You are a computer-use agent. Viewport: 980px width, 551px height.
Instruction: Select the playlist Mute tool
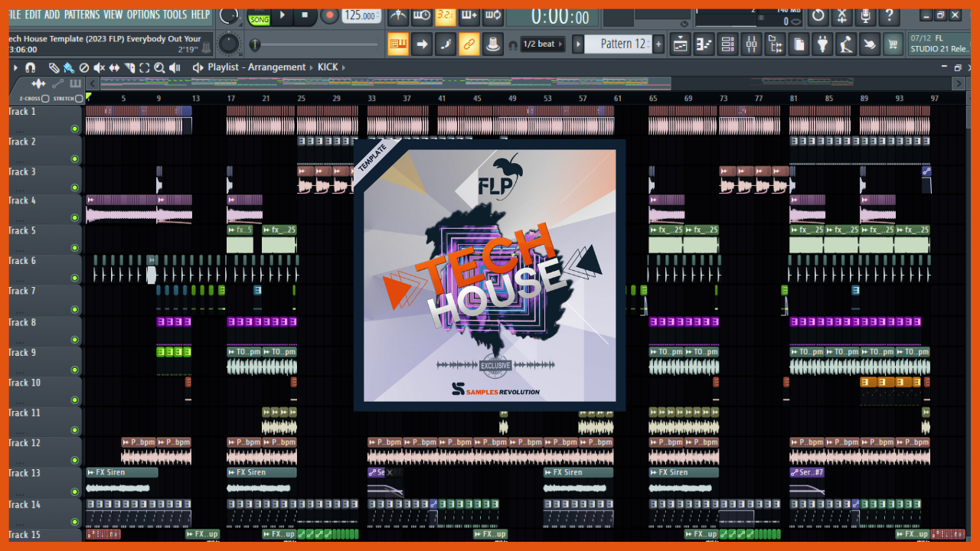(x=100, y=67)
